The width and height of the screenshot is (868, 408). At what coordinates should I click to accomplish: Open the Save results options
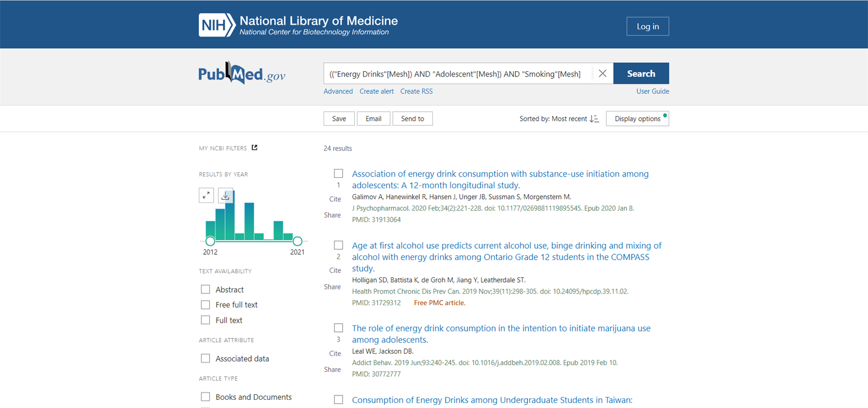click(x=339, y=119)
